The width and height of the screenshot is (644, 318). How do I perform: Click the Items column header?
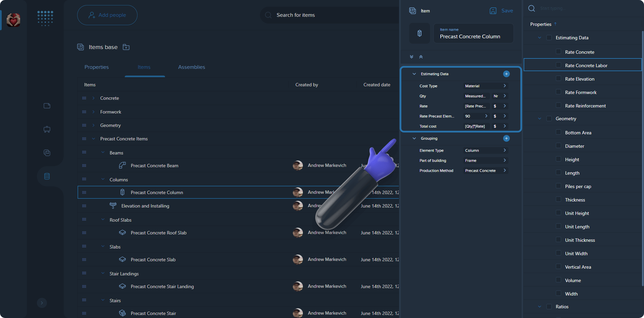(90, 85)
